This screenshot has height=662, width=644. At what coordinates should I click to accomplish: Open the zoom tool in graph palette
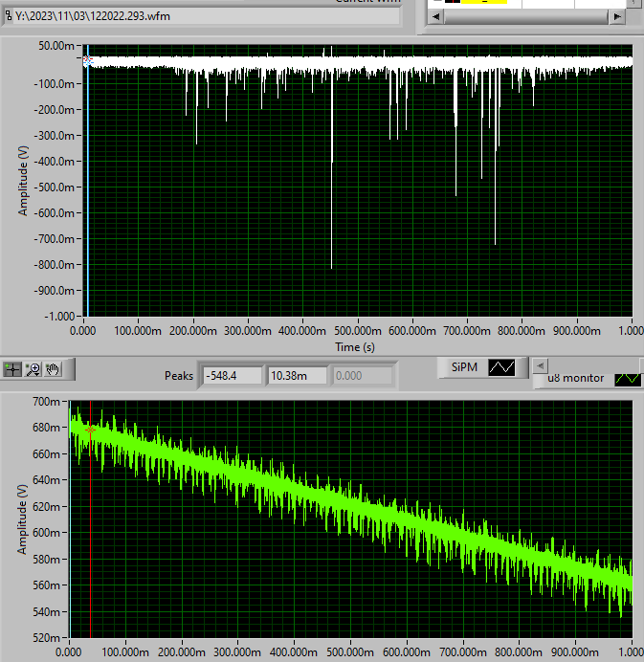[x=33, y=369]
